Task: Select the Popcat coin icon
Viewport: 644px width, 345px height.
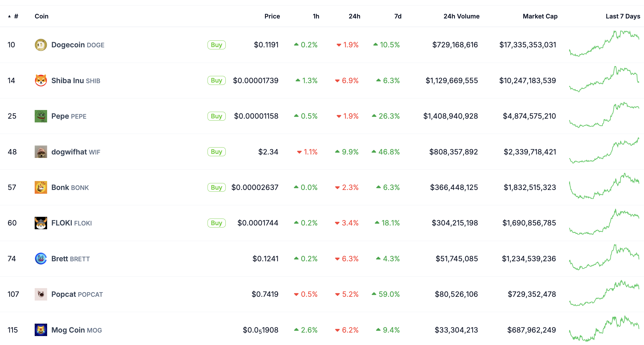Action: (41, 294)
